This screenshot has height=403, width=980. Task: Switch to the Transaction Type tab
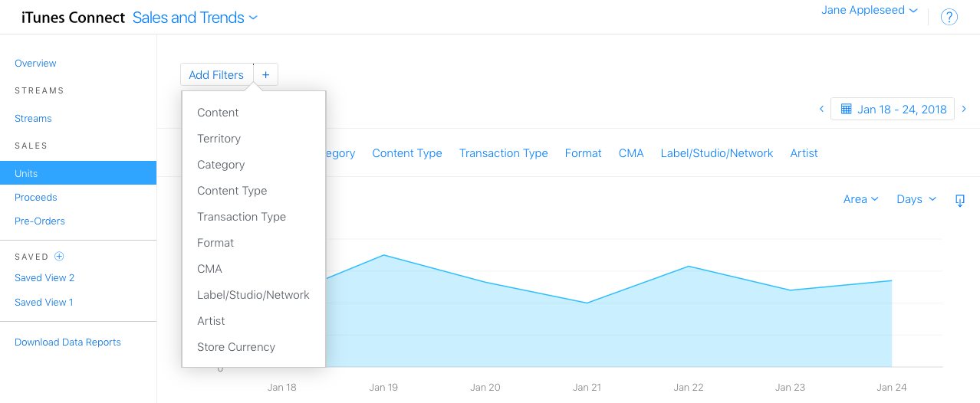tap(503, 153)
